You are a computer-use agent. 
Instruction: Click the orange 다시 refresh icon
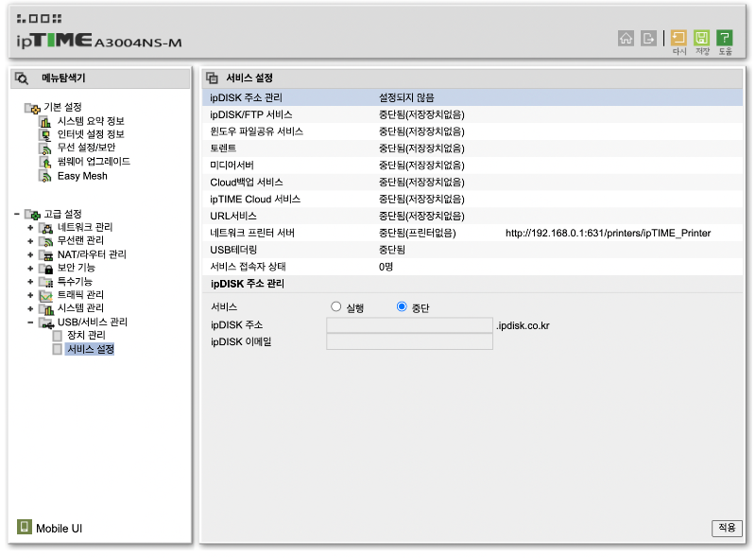tap(679, 38)
